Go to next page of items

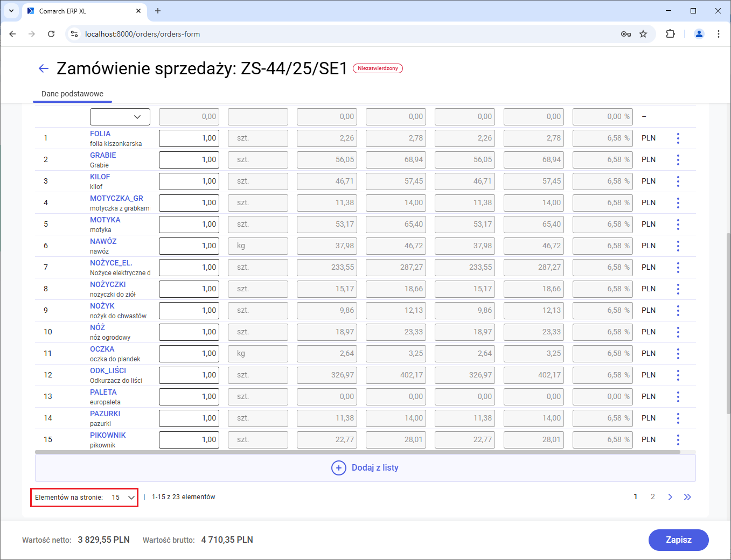pyautogui.click(x=670, y=497)
